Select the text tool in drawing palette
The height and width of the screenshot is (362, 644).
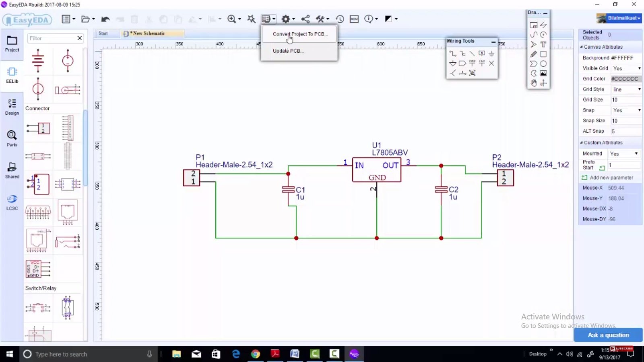[543, 45]
